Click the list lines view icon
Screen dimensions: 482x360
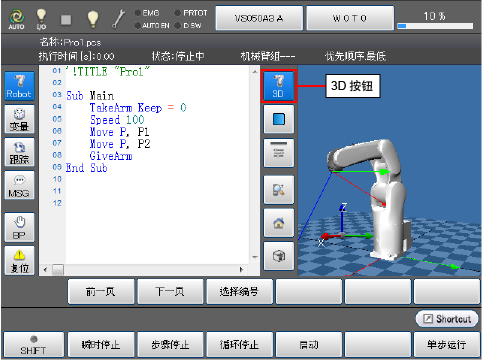click(x=279, y=153)
